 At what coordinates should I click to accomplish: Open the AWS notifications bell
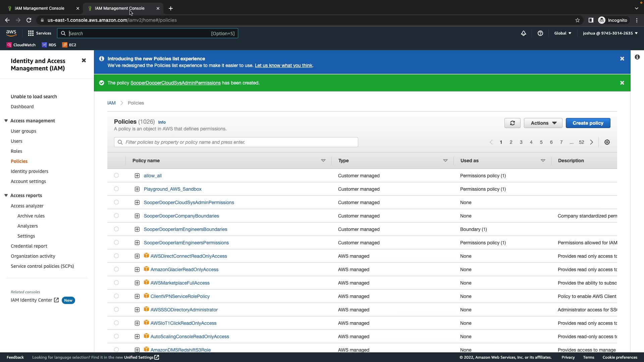pos(523,33)
